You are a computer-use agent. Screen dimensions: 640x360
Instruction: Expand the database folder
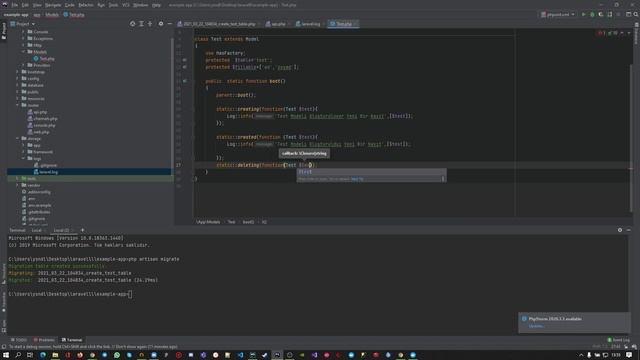click(x=17, y=85)
